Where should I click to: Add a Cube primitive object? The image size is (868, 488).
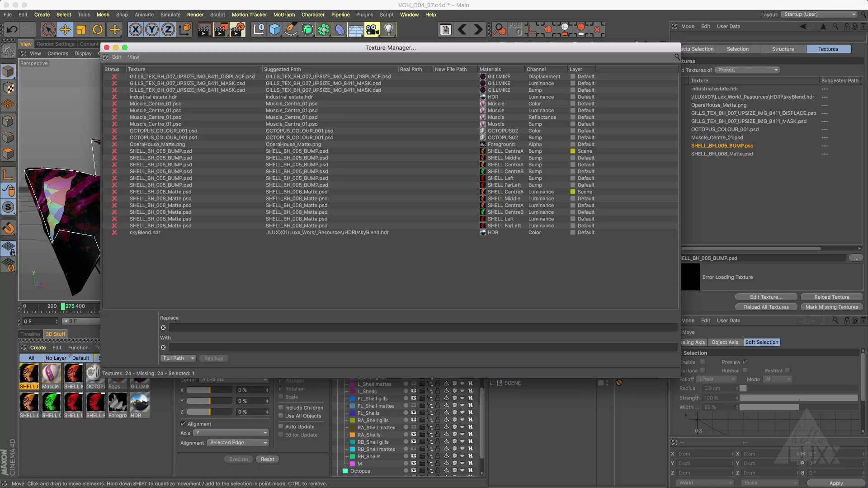pos(274,30)
